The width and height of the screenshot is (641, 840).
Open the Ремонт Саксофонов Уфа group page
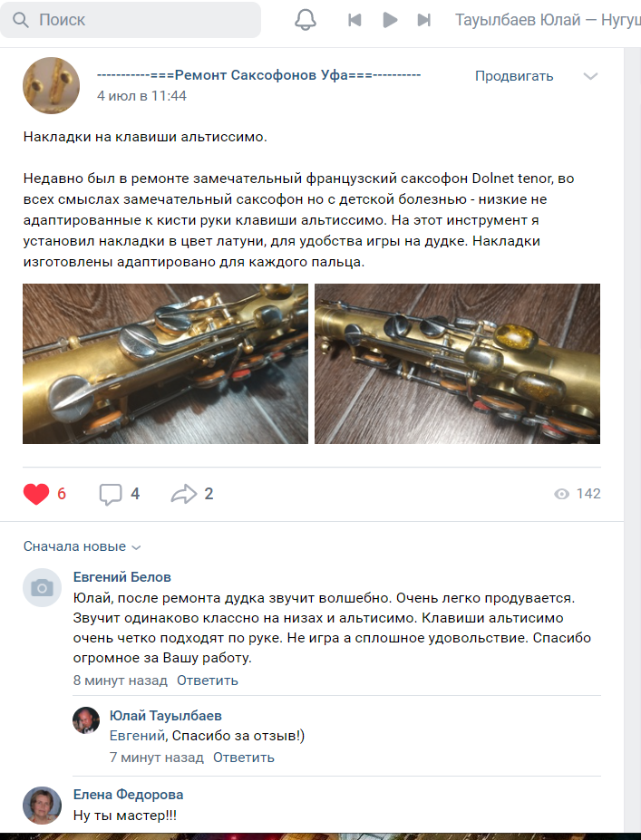point(258,75)
